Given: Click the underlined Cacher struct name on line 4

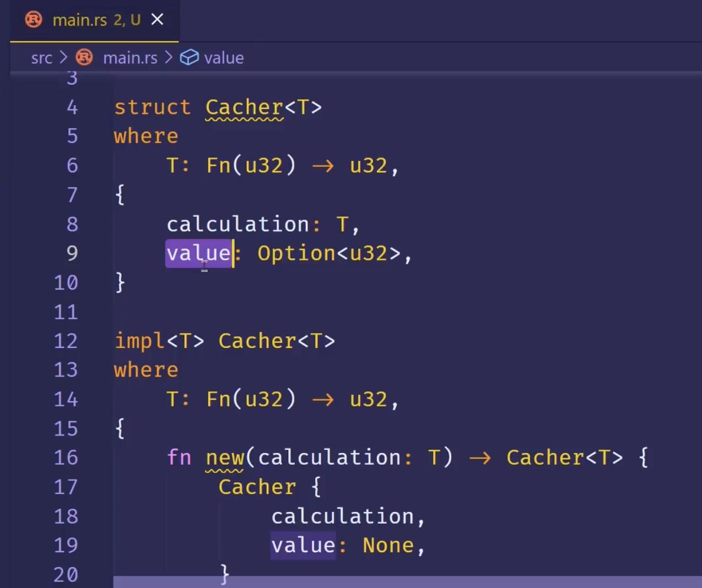Looking at the screenshot, I should coord(244,107).
